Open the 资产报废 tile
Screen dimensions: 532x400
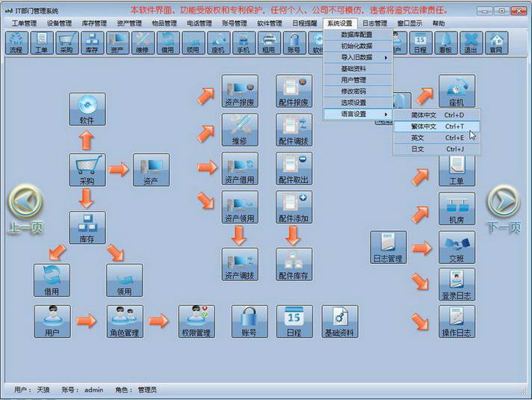click(x=240, y=91)
